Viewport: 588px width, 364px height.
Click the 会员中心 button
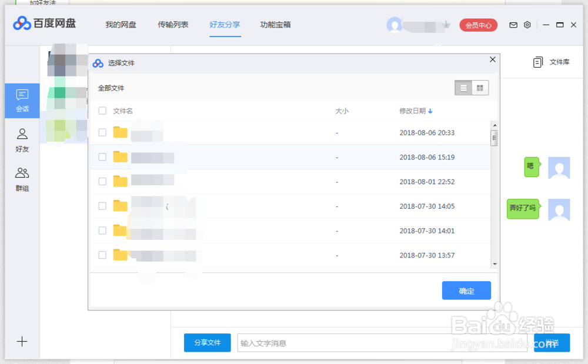(x=478, y=25)
